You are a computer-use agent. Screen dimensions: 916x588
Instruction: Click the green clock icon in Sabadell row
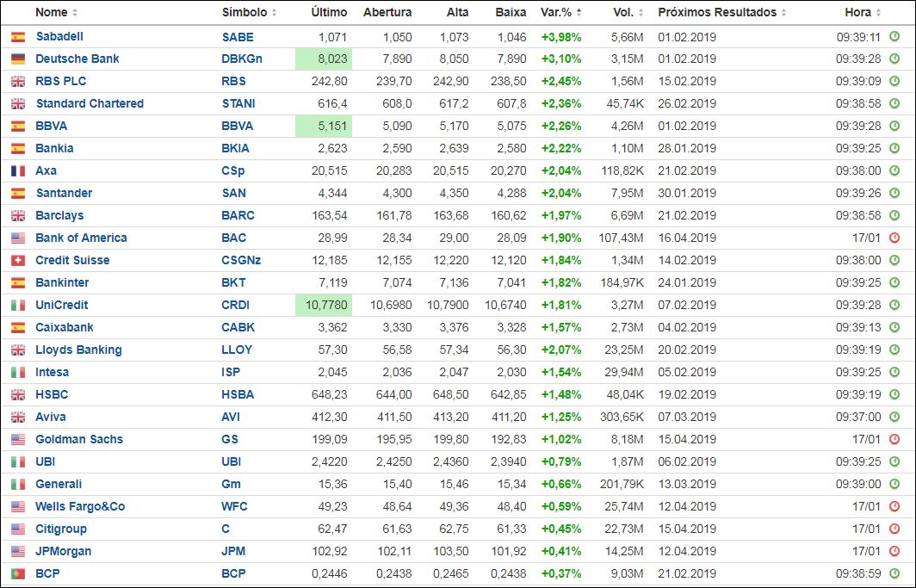894,37
